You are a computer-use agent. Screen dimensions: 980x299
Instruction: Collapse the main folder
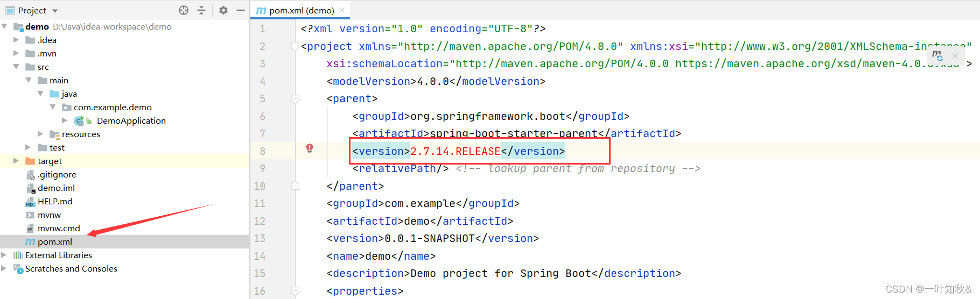(x=29, y=80)
